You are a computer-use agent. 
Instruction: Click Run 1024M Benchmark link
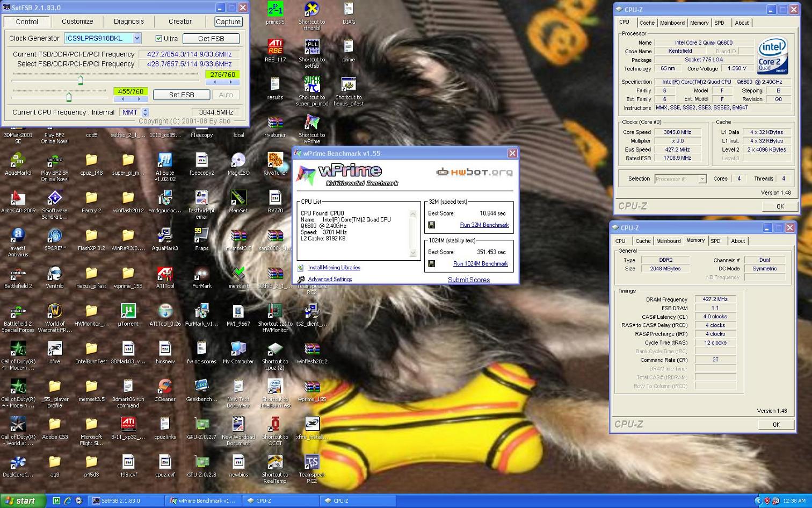point(481,264)
